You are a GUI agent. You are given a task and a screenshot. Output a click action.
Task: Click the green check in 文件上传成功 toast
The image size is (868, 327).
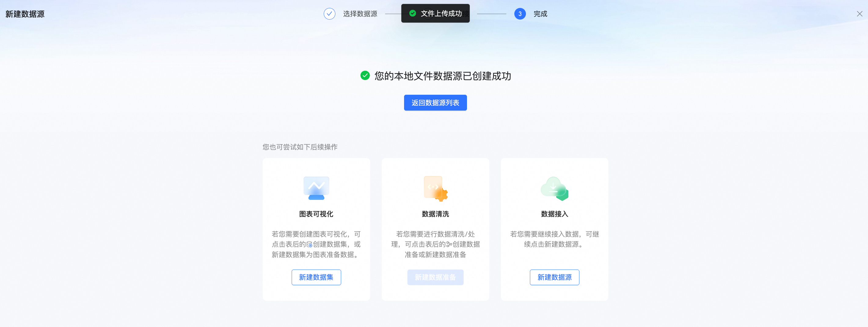click(412, 13)
